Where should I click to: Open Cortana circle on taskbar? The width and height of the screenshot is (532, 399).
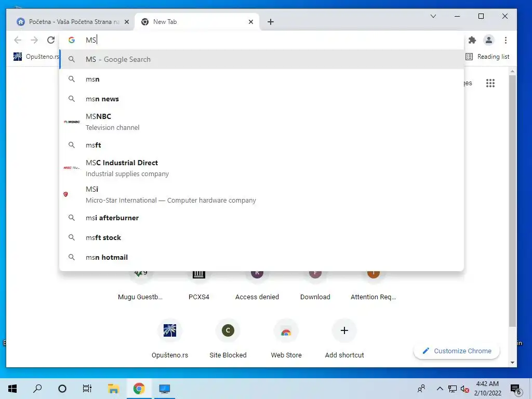[62, 389]
